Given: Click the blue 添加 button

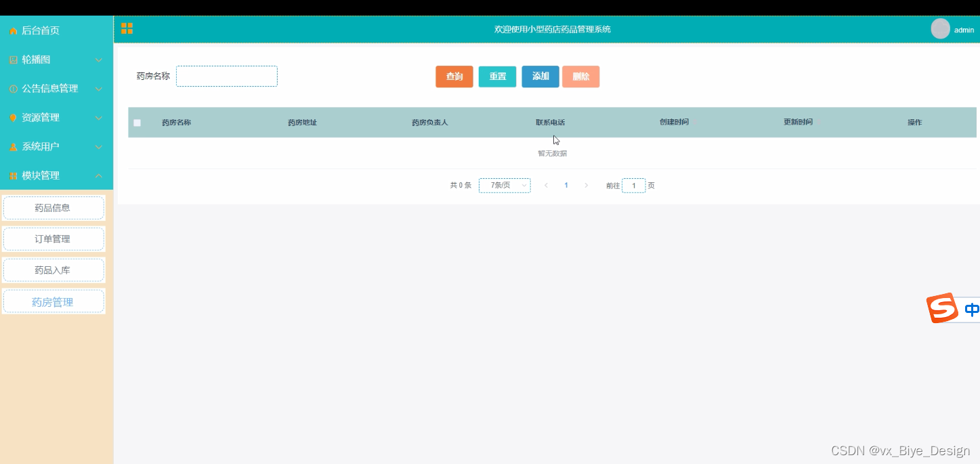Looking at the screenshot, I should click(540, 77).
